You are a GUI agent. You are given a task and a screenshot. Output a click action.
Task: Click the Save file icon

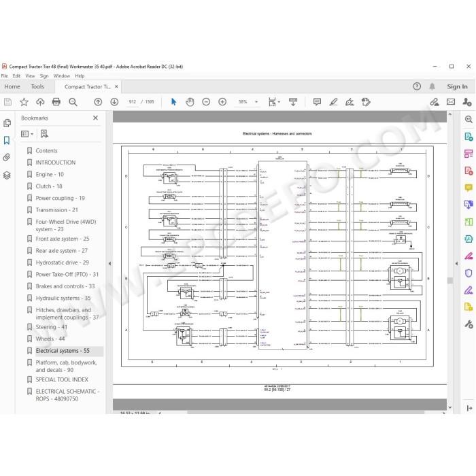coord(7,102)
